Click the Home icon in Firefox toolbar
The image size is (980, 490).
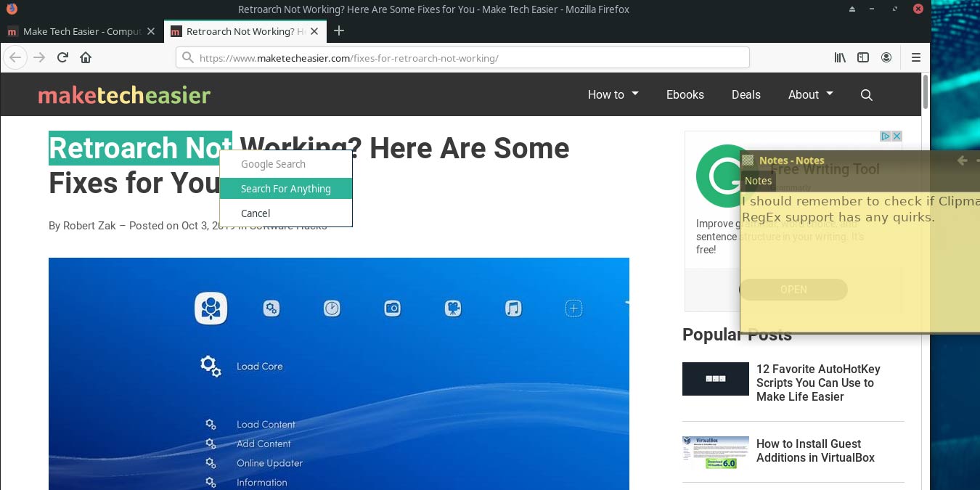coord(86,57)
